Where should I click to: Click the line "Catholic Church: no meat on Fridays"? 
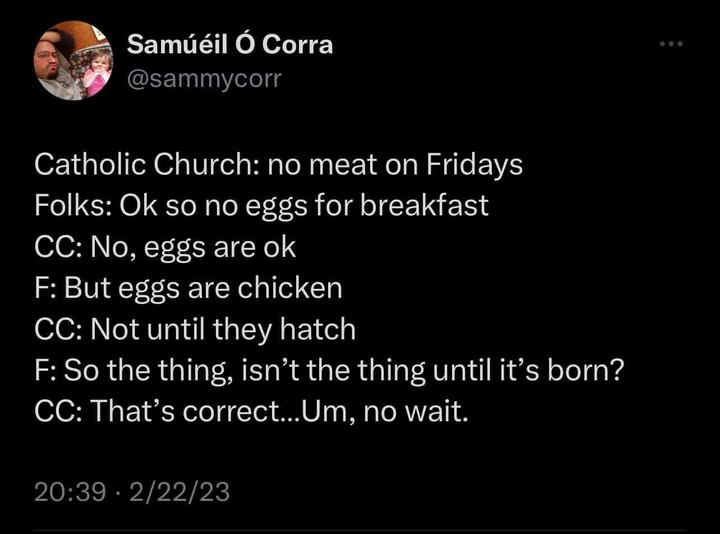click(x=278, y=165)
